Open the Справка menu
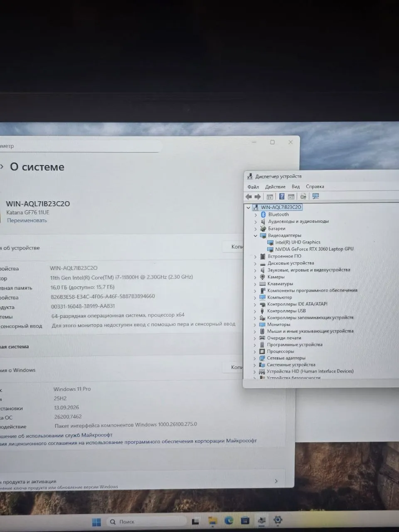399x532 pixels. 315,187
